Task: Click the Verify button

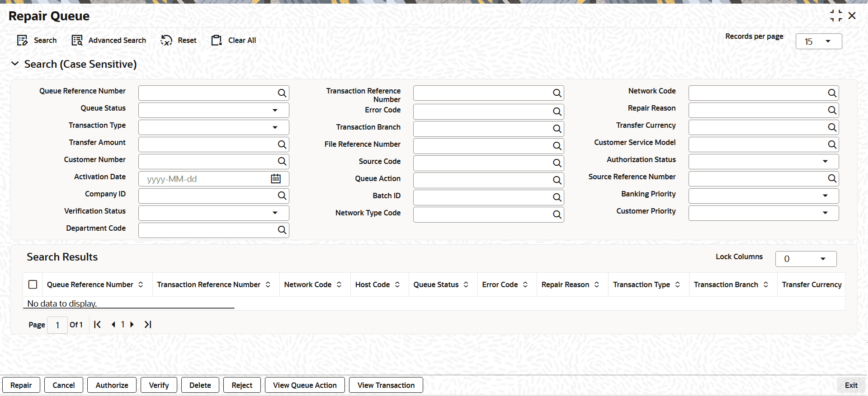Action: coord(159,385)
